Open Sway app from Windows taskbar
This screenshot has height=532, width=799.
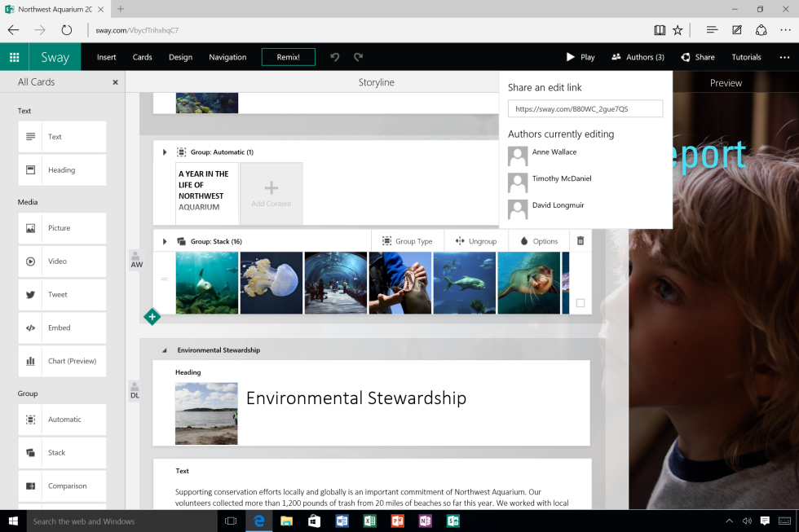pos(452,521)
